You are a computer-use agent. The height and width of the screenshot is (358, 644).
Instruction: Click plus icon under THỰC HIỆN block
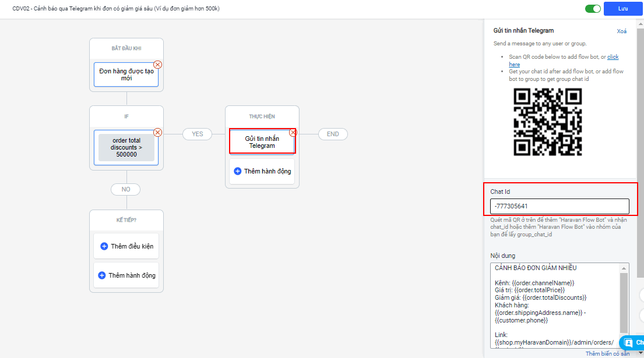[237, 171]
